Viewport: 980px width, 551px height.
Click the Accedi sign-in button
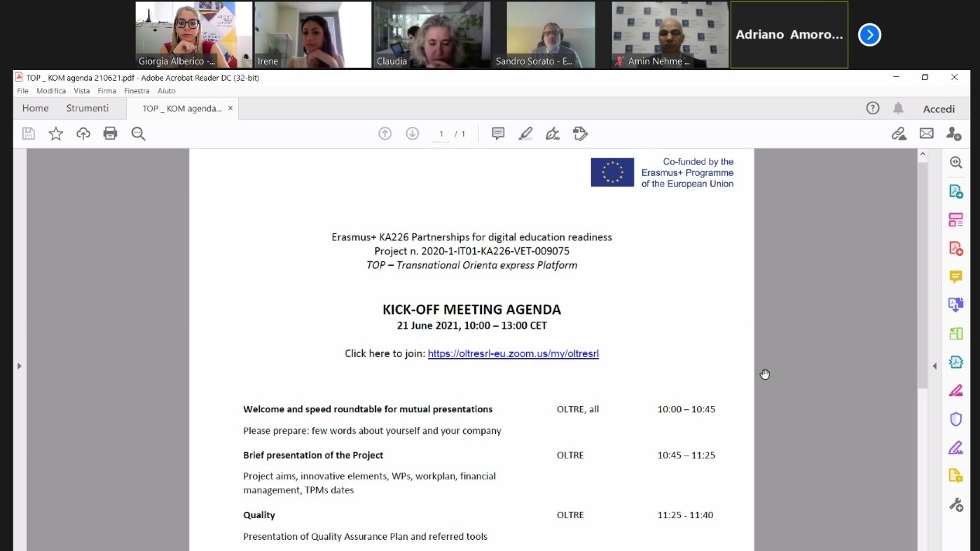tap(939, 109)
